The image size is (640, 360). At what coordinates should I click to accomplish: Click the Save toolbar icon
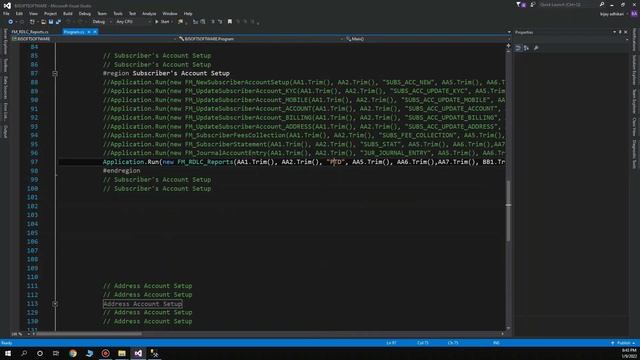point(51,22)
